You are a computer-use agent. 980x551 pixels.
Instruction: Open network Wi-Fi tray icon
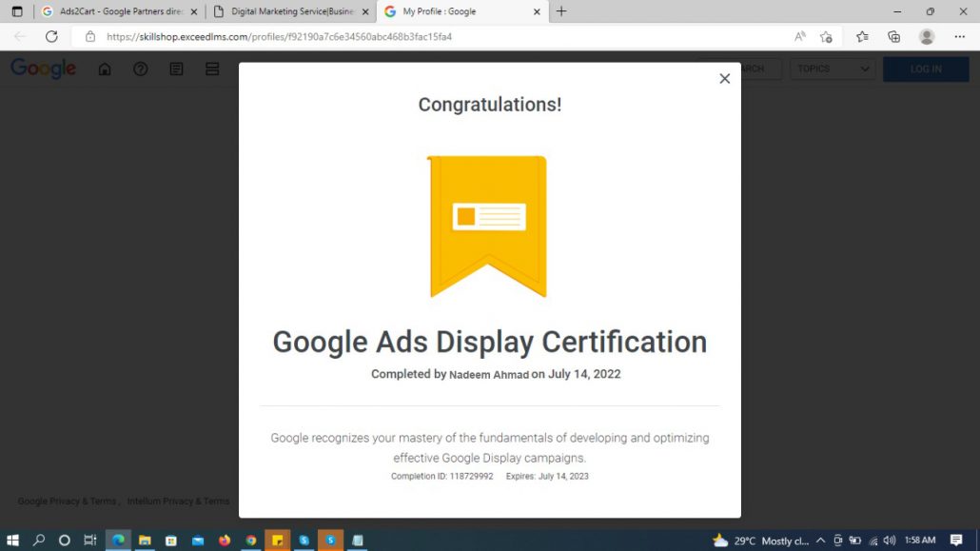click(873, 541)
